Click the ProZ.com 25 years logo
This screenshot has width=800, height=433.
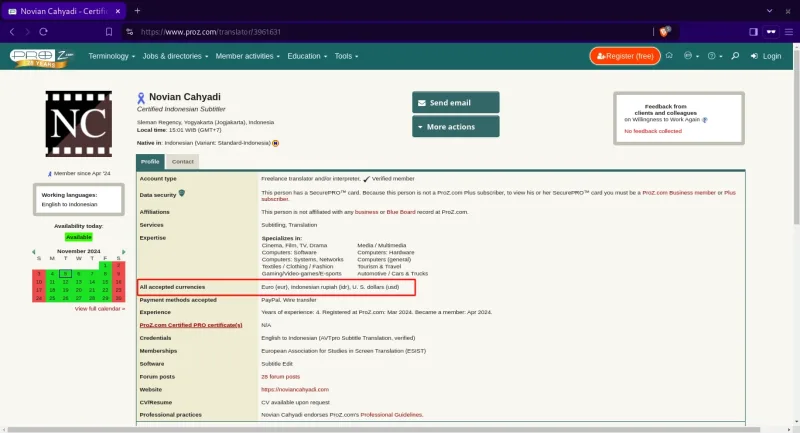tap(41, 57)
